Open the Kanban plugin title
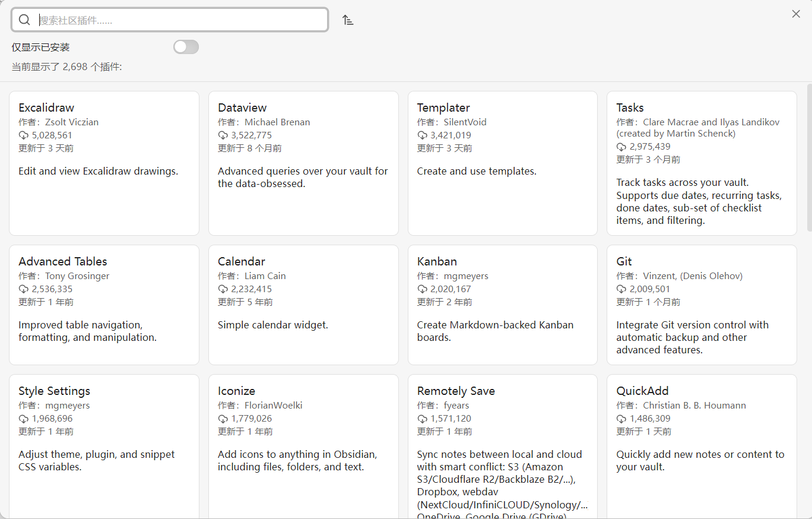 pyautogui.click(x=437, y=261)
